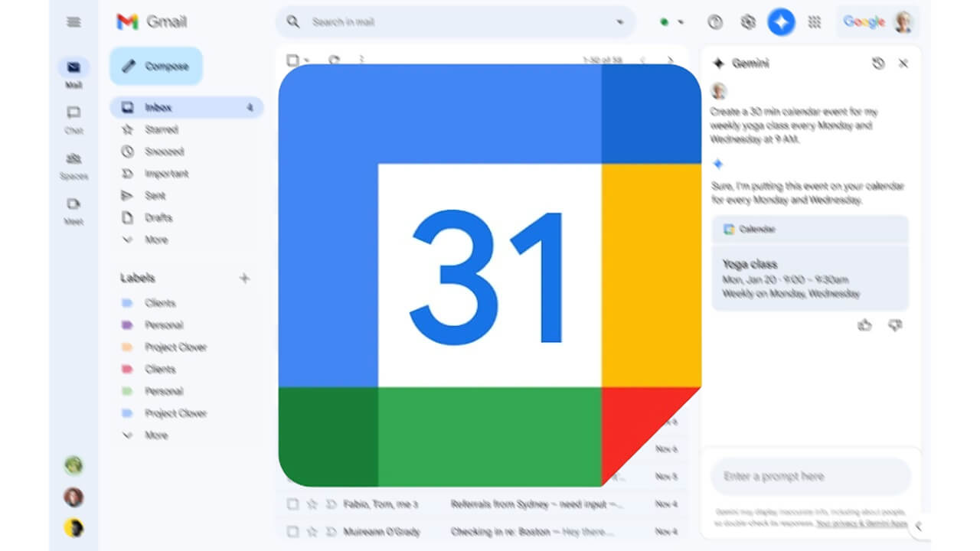
Task: Open Gmail settings gear
Action: pos(748,22)
